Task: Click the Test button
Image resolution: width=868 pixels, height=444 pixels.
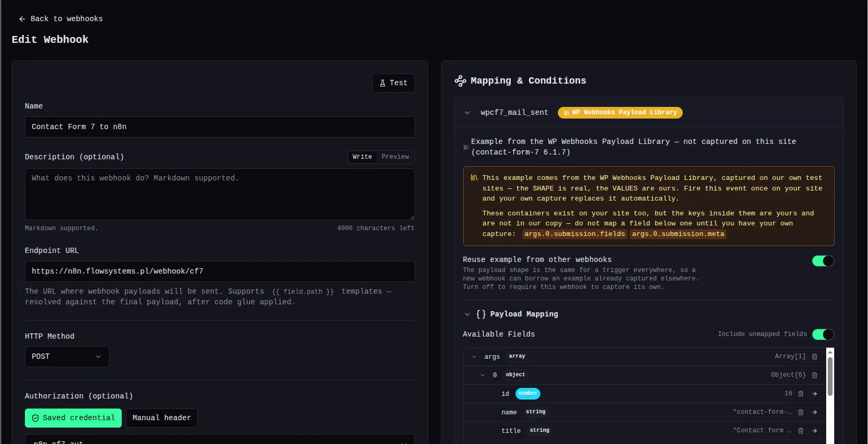Action: click(393, 83)
